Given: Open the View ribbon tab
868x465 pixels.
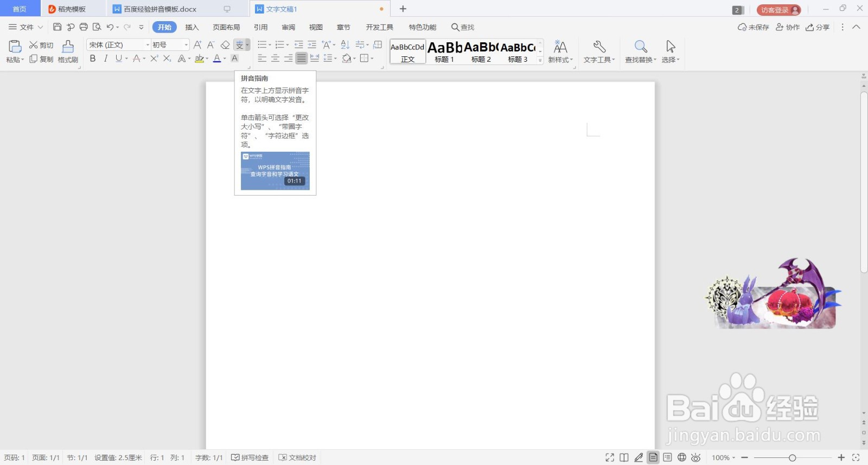Looking at the screenshot, I should (x=316, y=27).
